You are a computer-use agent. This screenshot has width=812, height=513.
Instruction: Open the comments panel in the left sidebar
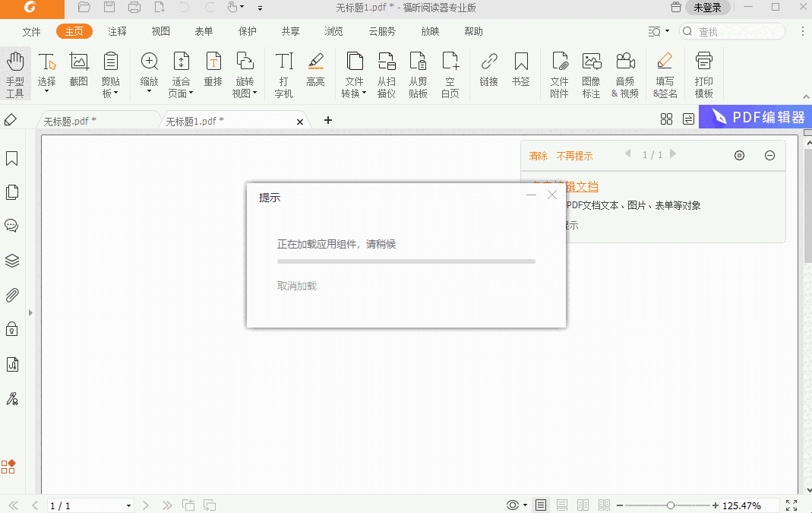pyautogui.click(x=12, y=226)
